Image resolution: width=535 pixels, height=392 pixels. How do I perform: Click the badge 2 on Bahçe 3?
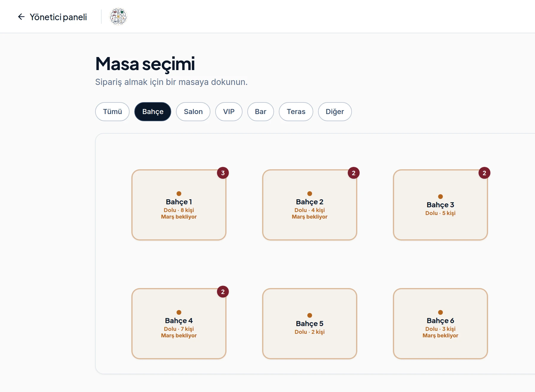point(484,173)
